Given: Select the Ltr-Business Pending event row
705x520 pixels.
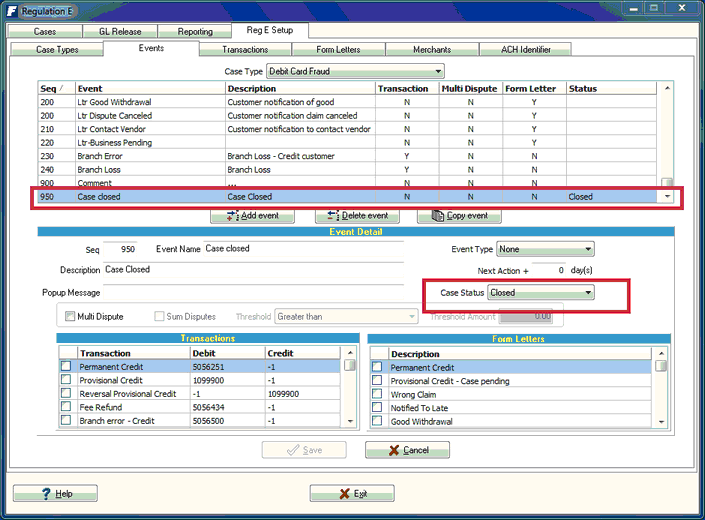Looking at the screenshot, I should pyautogui.click(x=347, y=142).
